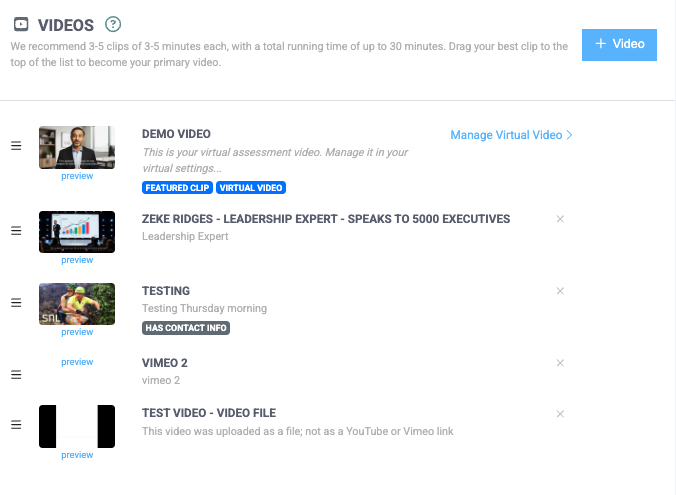Screen dimensions: 676x495
Task: Click the recommendation text about 3-5 clips
Action: [289, 54]
